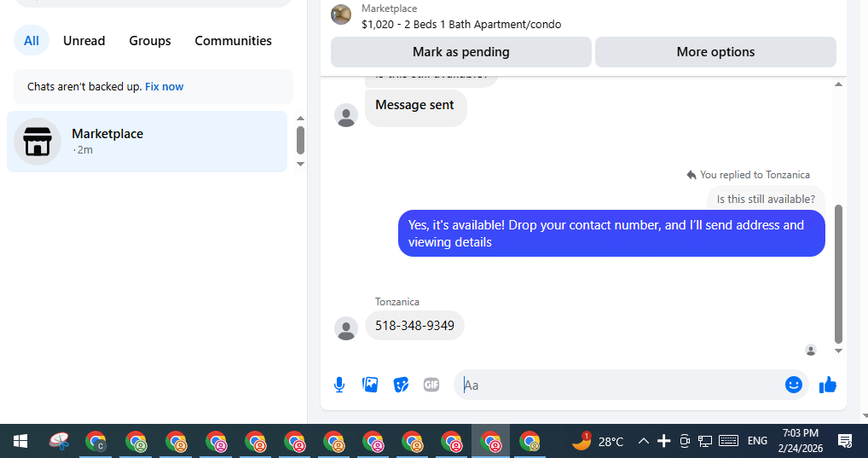Click conversation scroll up arrow

[838, 84]
